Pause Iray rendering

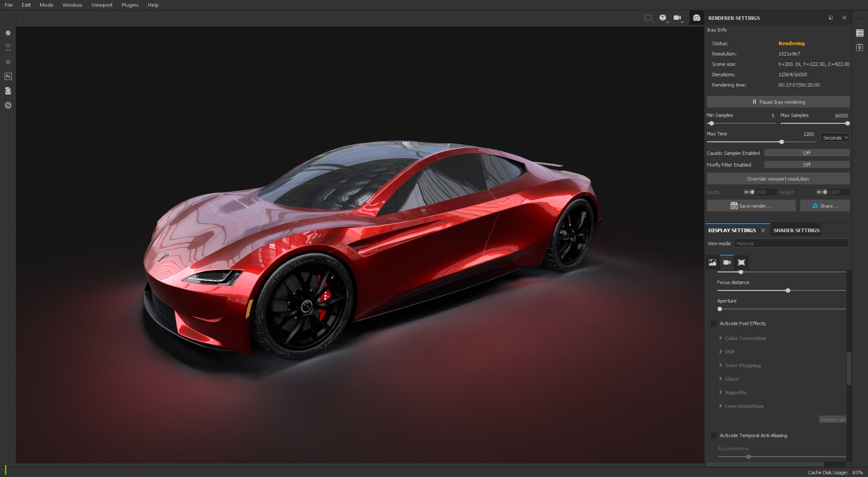tap(778, 102)
